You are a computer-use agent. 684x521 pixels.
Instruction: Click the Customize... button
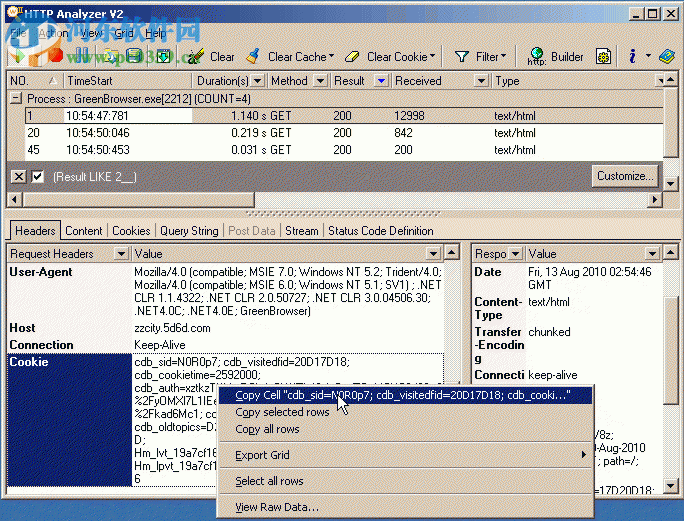click(625, 176)
